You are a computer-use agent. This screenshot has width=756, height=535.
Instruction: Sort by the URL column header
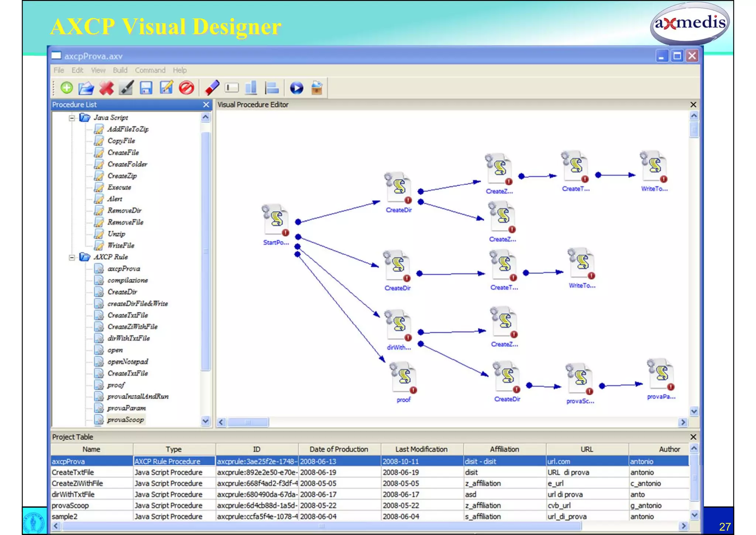pos(587,449)
